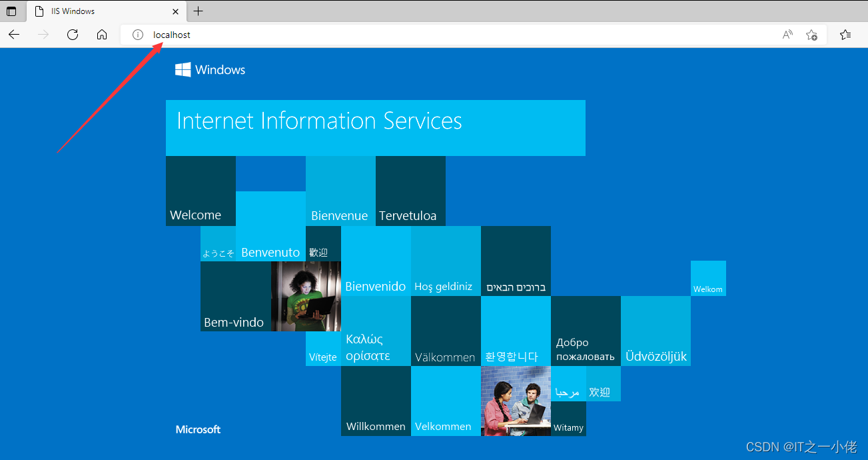Refresh the page with the reload icon
The width and height of the screenshot is (868, 460).
[x=73, y=35]
